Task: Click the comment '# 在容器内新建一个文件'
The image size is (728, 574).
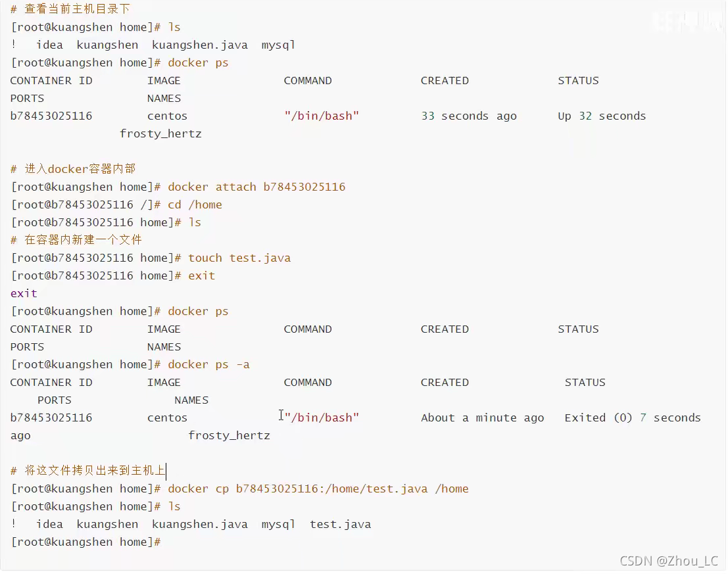Action: coord(76,240)
